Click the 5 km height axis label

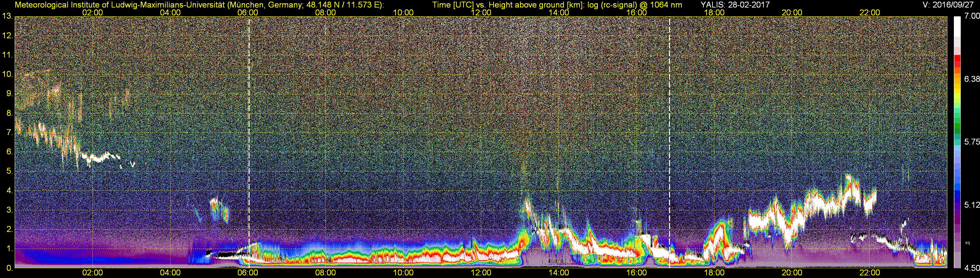pos(9,171)
